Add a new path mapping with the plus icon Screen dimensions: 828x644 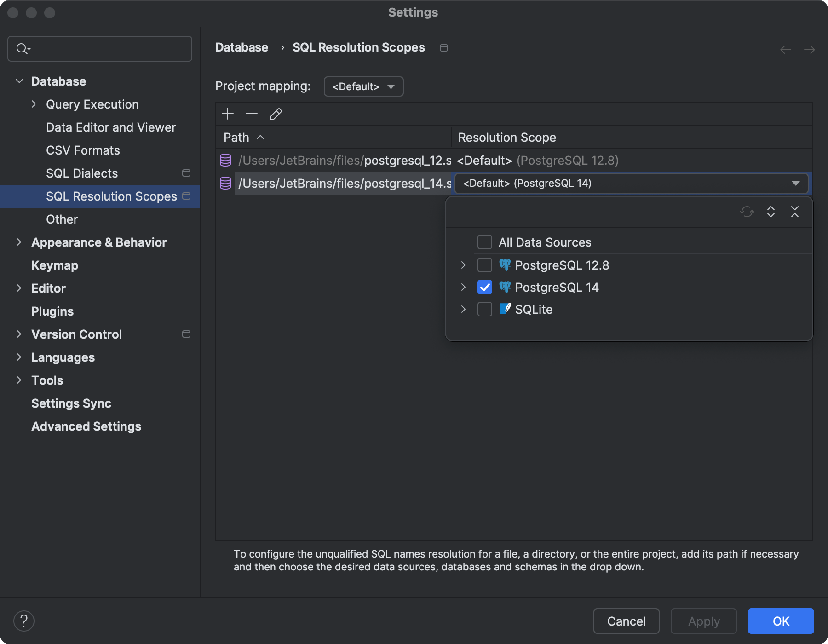pos(228,114)
